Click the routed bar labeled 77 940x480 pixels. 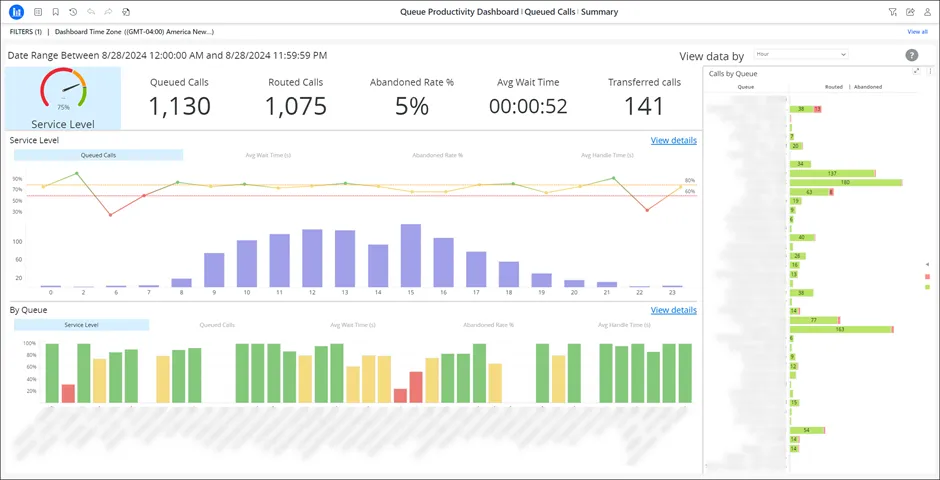[814, 320]
